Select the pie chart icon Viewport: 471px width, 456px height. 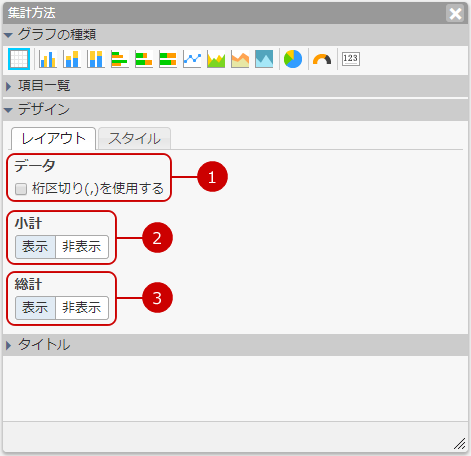click(x=293, y=59)
